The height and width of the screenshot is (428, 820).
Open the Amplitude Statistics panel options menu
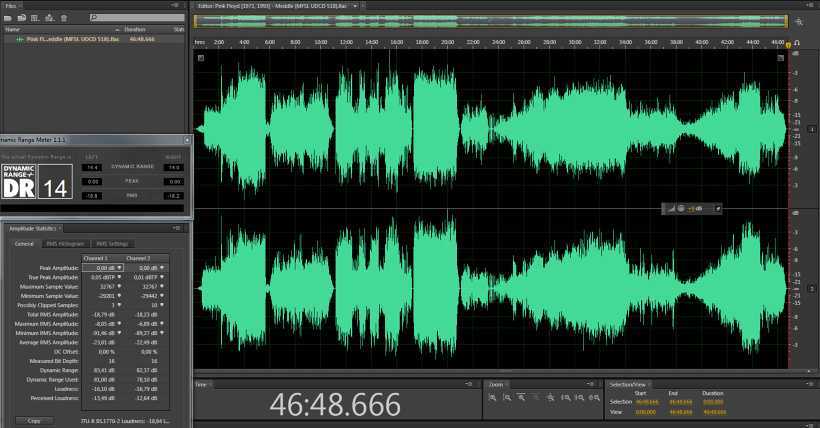point(176,228)
